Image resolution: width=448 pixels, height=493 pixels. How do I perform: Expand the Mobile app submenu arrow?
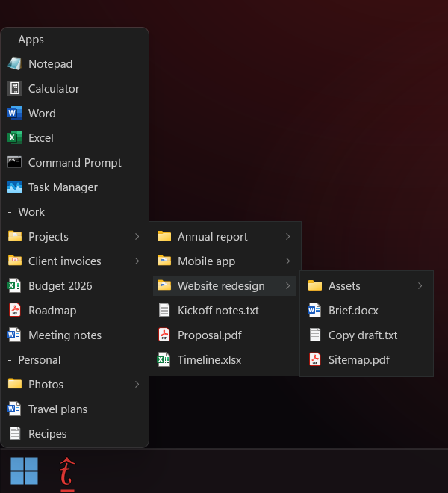point(287,261)
